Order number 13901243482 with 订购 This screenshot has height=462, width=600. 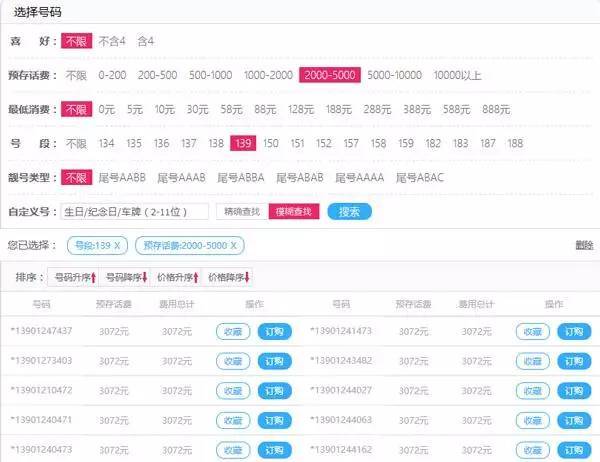click(x=574, y=361)
